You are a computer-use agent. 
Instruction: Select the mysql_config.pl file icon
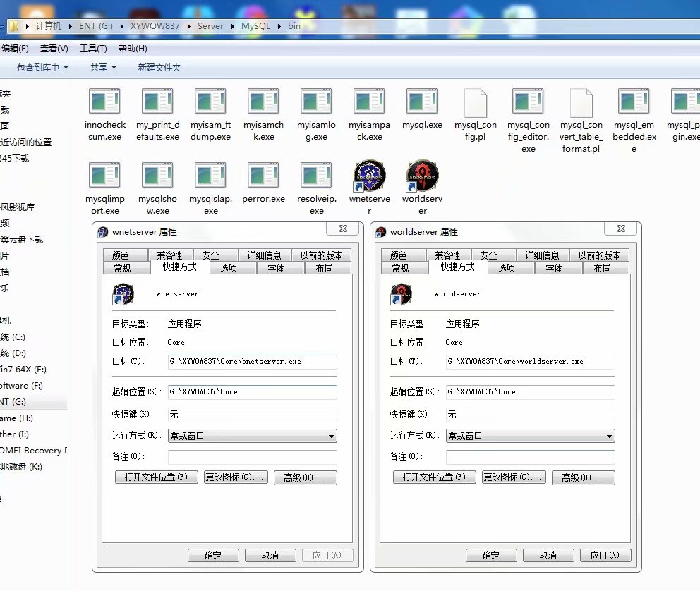(x=476, y=102)
